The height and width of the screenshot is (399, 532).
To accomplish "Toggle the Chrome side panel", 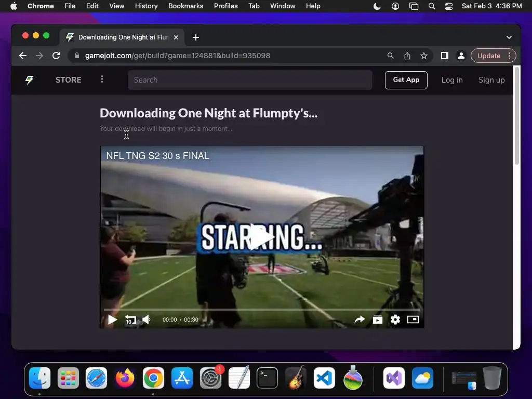I will click(445, 56).
